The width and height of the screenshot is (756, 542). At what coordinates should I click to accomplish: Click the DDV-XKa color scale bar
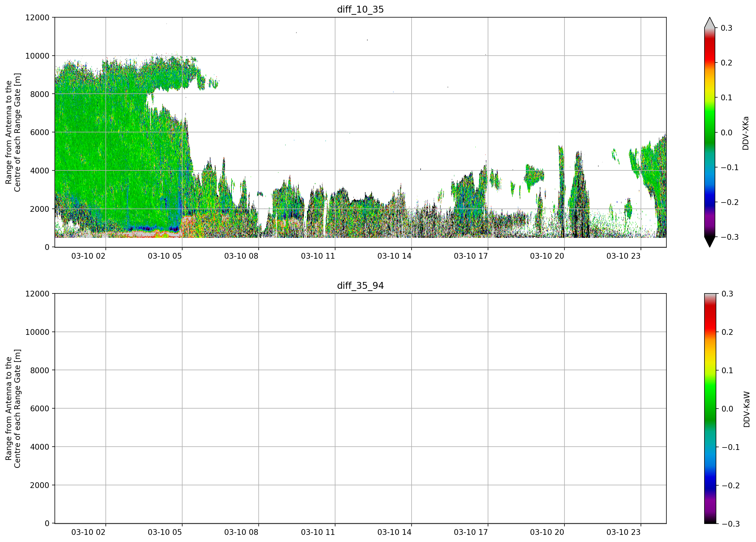[x=710, y=132]
